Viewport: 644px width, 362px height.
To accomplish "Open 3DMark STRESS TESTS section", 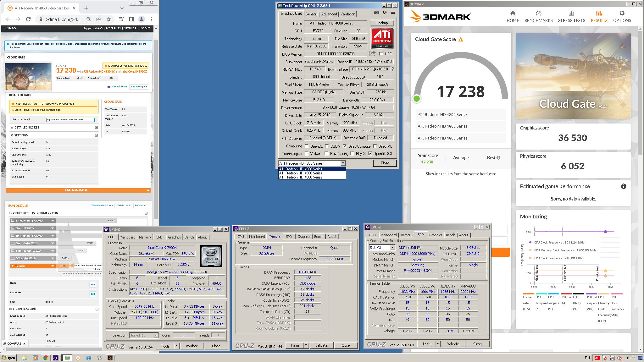I will (x=571, y=17).
